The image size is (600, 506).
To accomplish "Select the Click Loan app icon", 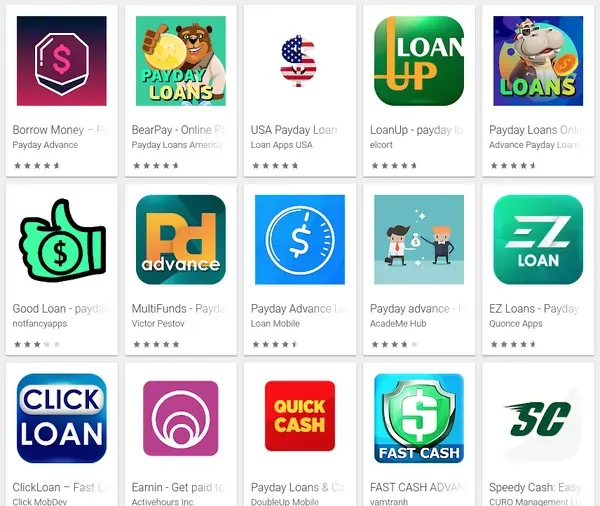I will [x=62, y=418].
